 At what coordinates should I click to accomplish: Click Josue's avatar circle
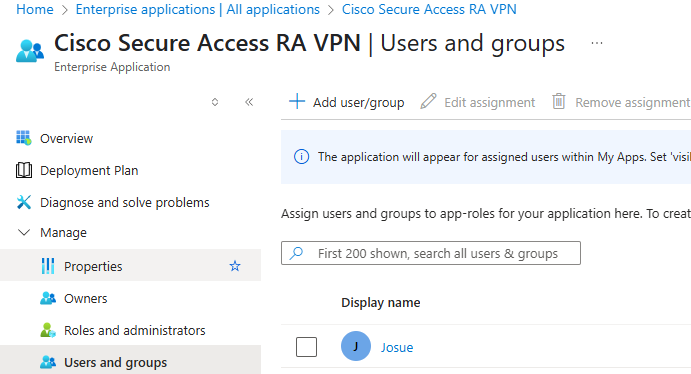(356, 346)
